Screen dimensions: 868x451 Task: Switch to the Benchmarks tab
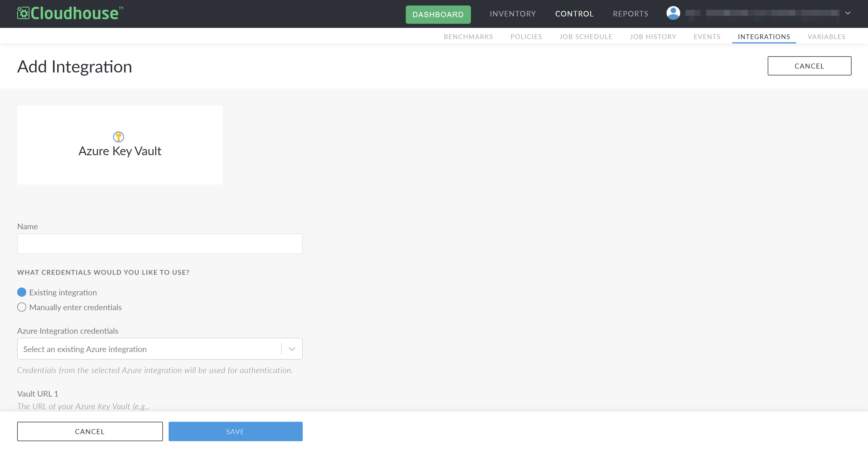(468, 37)
